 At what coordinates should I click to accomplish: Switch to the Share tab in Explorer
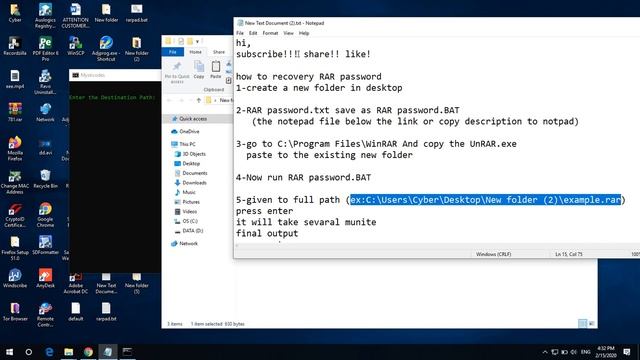tap(219, 52)
